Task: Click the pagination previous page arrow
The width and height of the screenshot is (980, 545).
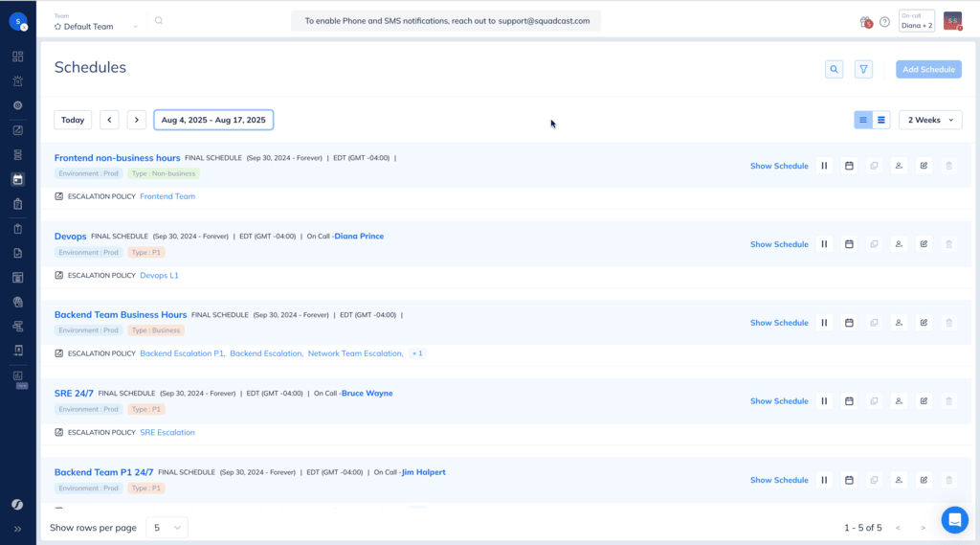Action: (898, 528)
